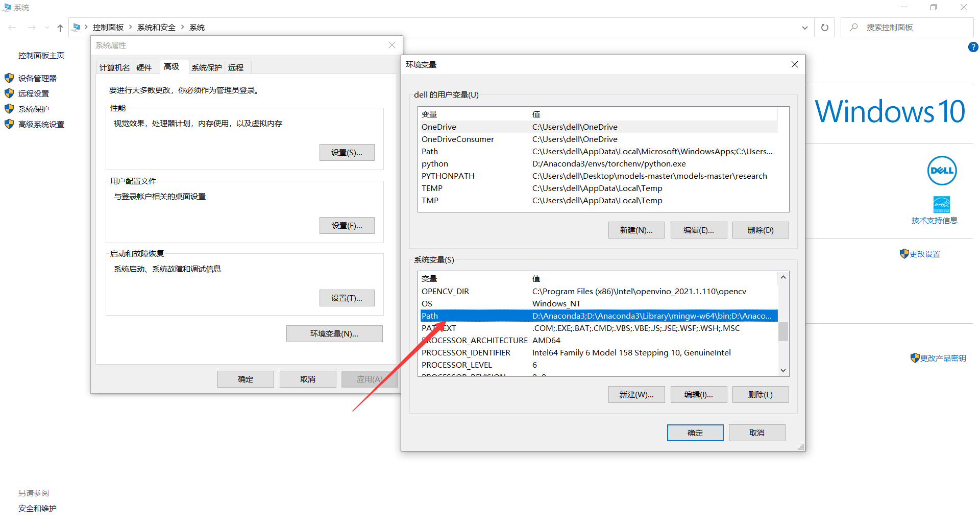Open the blue help question mark icon
This screenshot has width=980, height=526.
click(x=973, y=47)
